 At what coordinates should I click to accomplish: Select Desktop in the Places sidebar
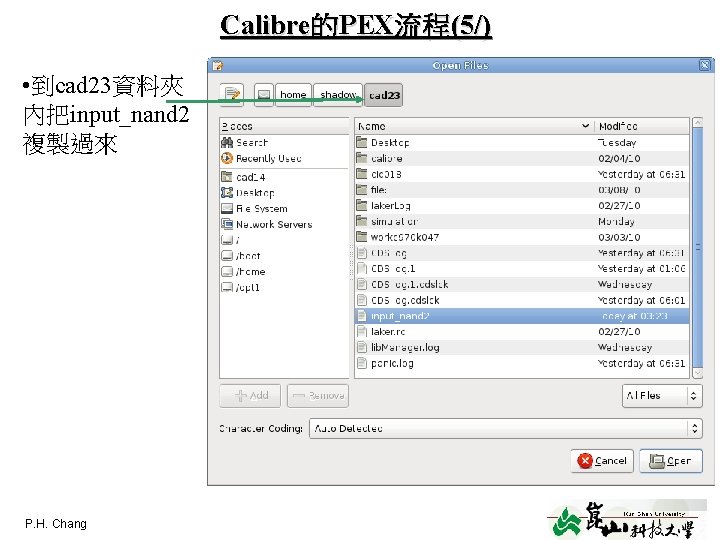pyautogui.click(x=284, y=193)
